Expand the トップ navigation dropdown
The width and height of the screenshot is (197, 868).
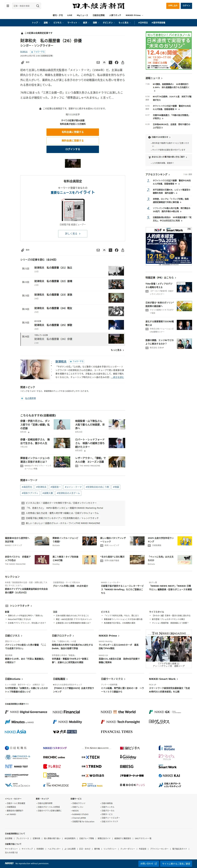[x=36, y=23]
